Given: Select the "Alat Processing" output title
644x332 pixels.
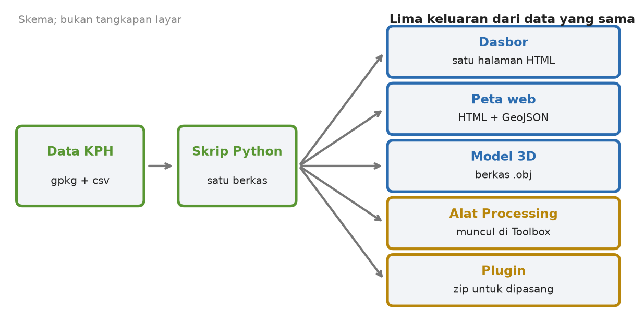Looking at the screenshot, I should (x=503, y=214).
